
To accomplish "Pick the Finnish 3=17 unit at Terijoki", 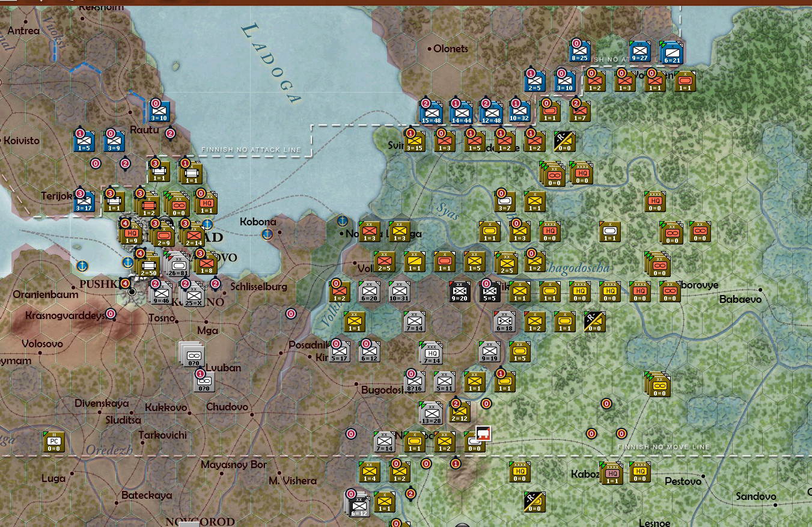I will point(85,201).
